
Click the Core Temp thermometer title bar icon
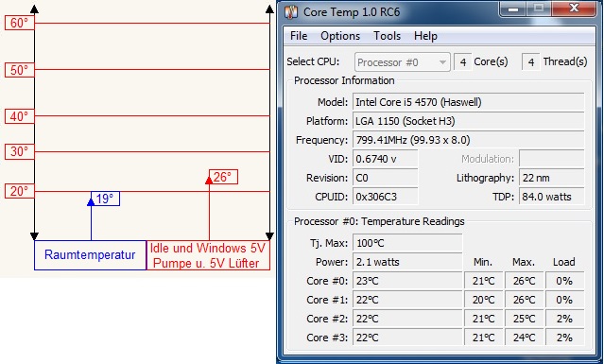point(291,12)
